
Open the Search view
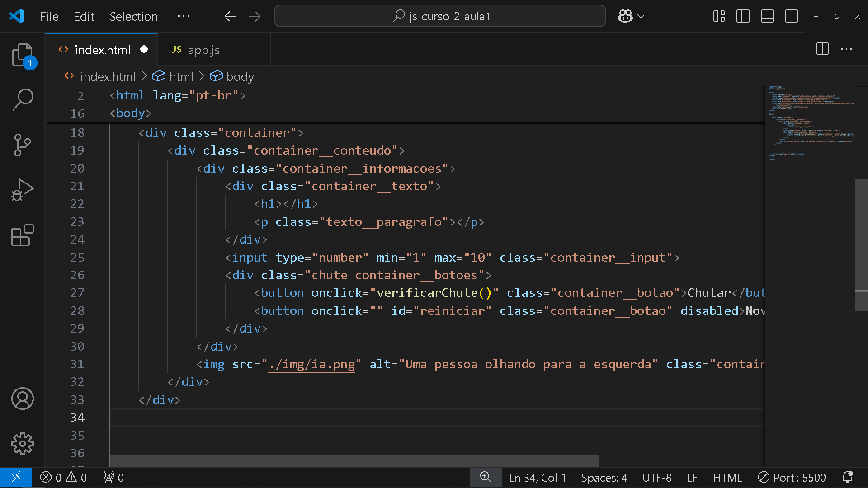point(22,100)
